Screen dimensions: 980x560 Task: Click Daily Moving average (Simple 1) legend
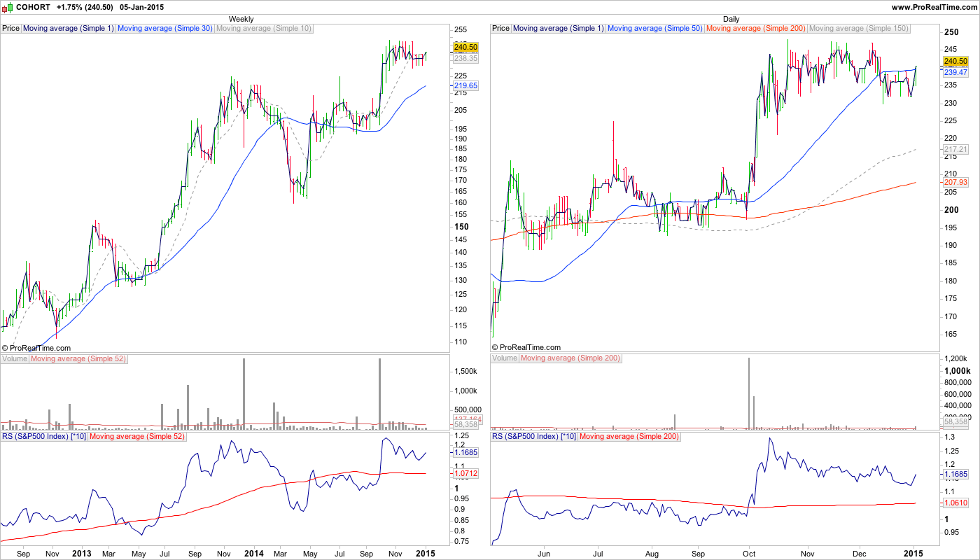[x=559, y=29]
